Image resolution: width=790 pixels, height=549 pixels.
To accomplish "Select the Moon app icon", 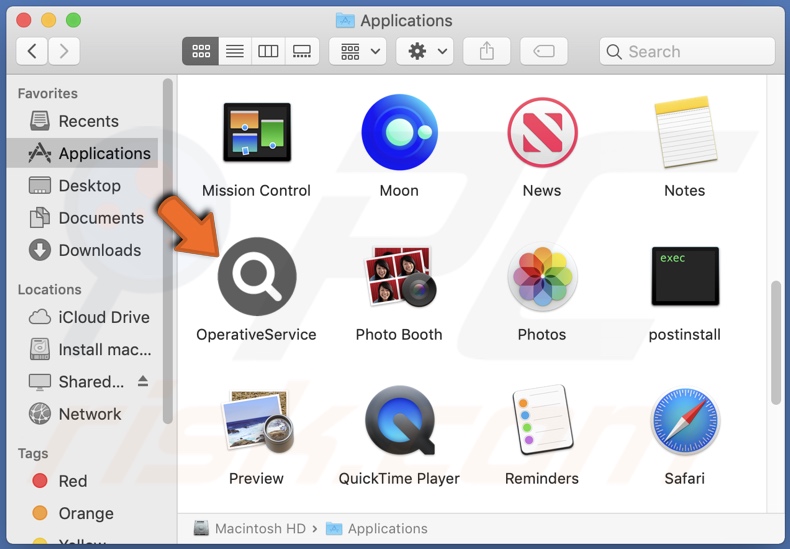I will coord(400,132).
